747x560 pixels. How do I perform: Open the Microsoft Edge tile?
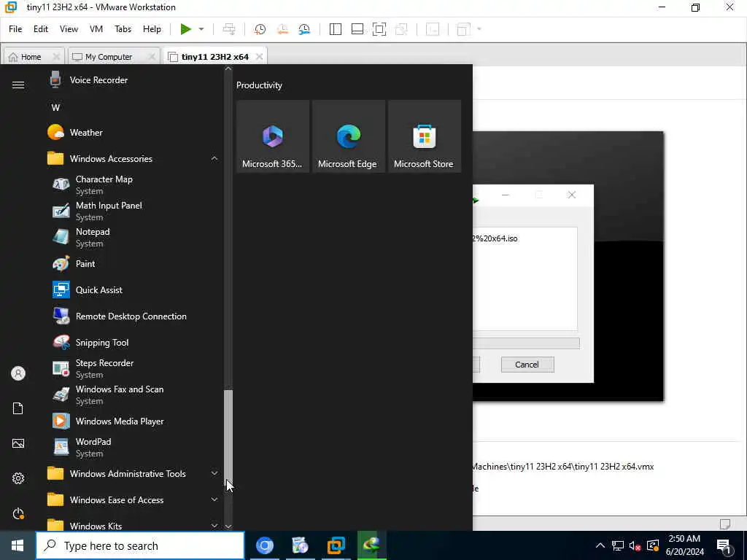click(348, 136)
